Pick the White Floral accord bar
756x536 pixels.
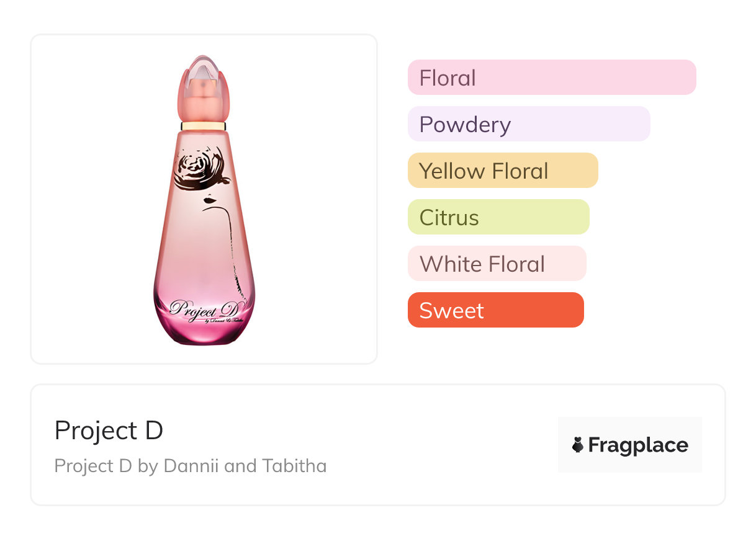click(497, 264)
